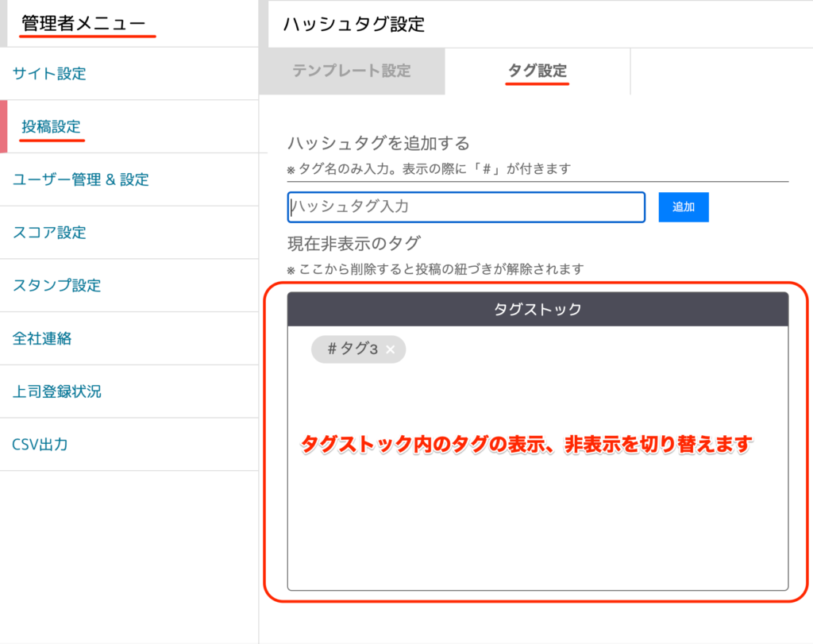Click the ハッシュタグを追加する section heading

pos(378,143)
